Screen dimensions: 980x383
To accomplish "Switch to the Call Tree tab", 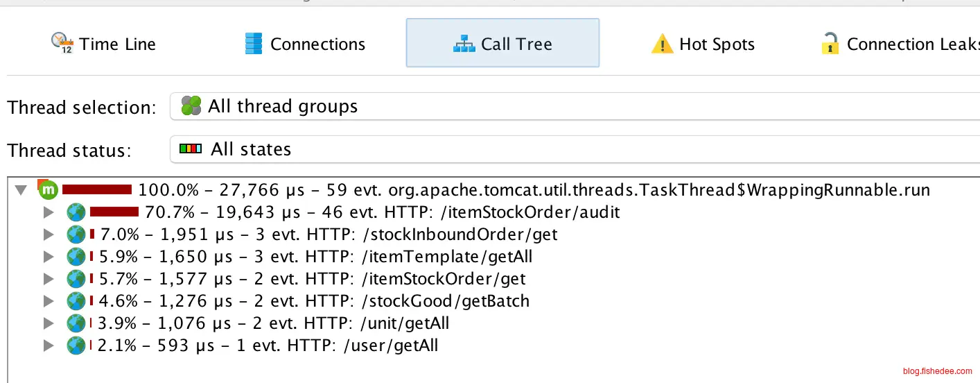I will click(x=502, y=44).
